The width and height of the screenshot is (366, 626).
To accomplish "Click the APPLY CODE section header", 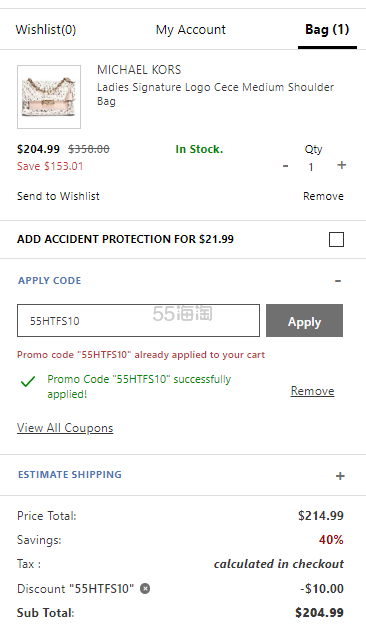I will [x=49, y=281].
